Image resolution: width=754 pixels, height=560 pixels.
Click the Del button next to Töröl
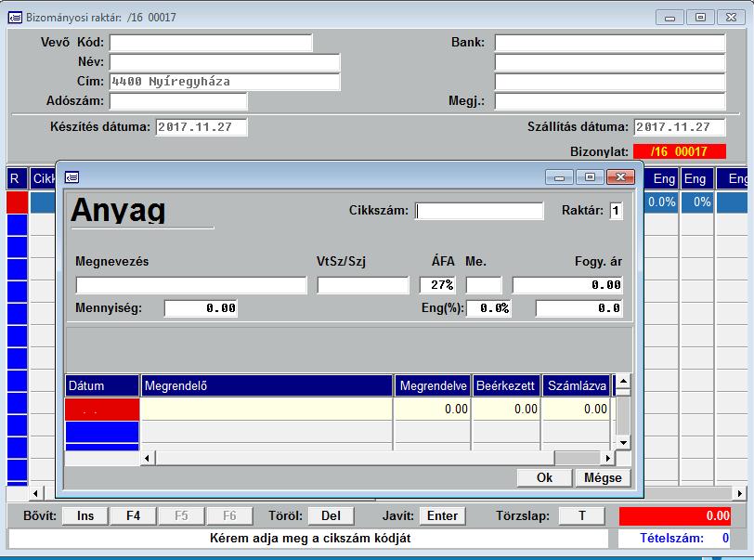[x=331, y=515]
